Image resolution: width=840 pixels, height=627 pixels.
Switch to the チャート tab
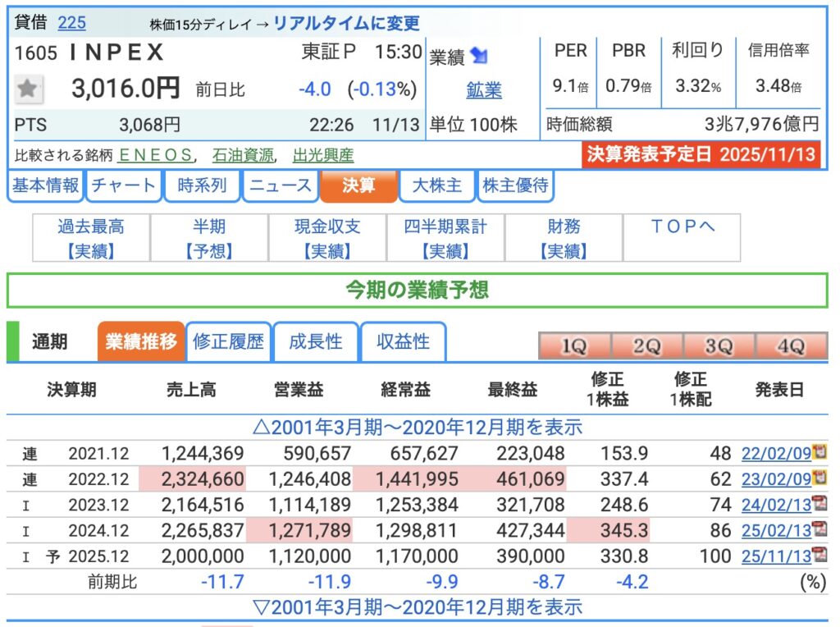pyautogui.click(x=123, y=185)
